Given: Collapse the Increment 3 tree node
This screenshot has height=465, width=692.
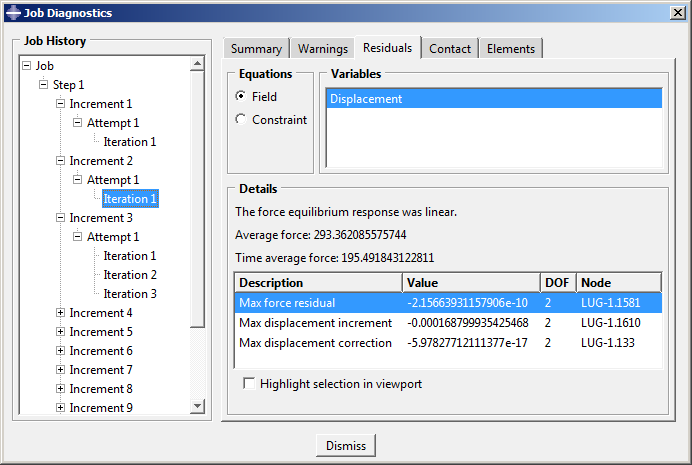Looking at the screenshot, I should 60,218.
